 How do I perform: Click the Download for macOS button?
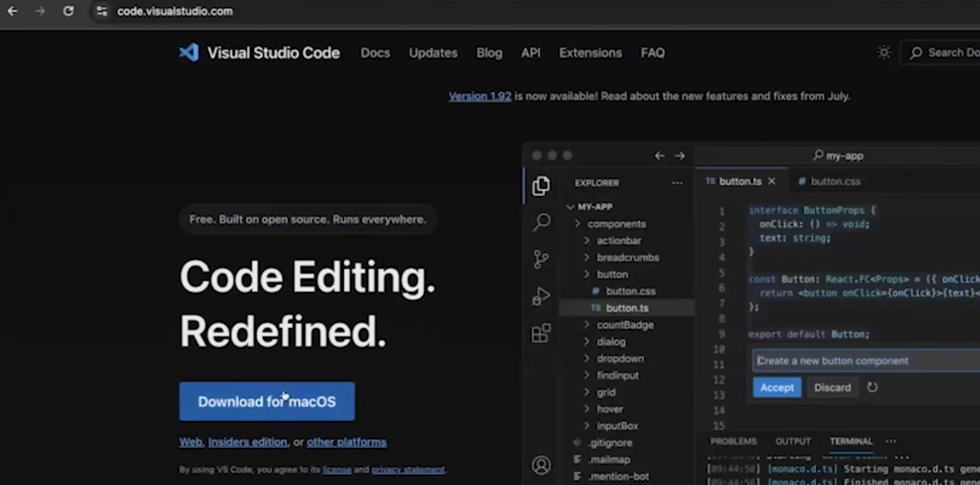coord(267,401)
